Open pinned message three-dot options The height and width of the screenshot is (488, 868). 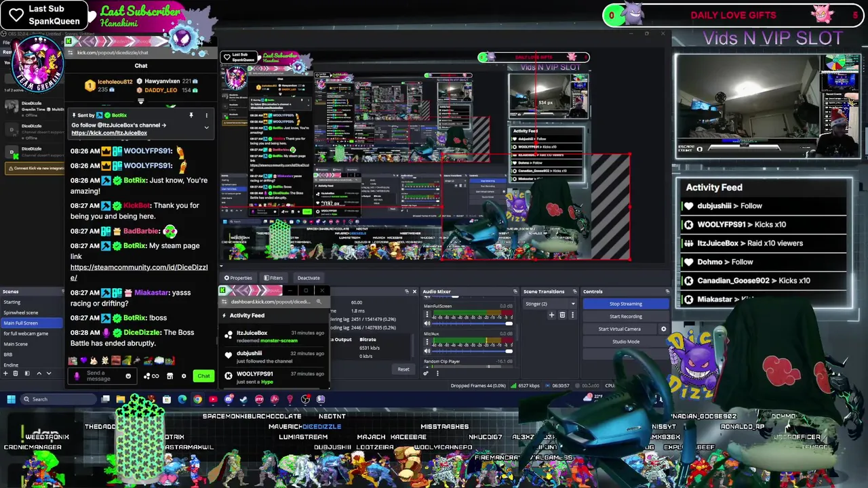tap(207, 115)
